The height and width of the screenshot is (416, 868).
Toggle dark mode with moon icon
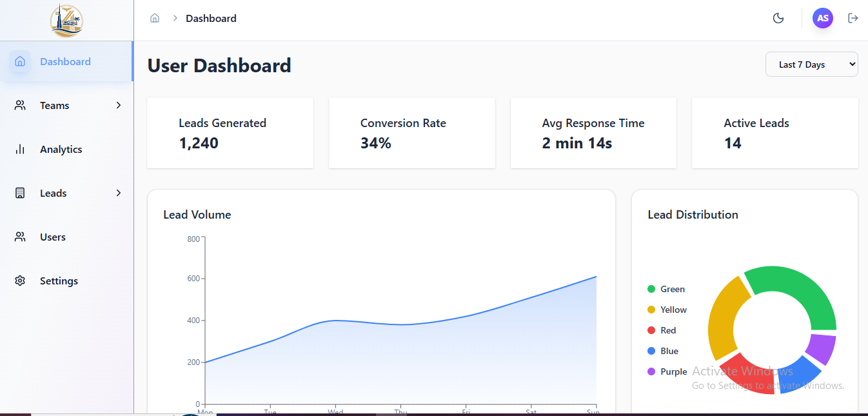[778, 18]
